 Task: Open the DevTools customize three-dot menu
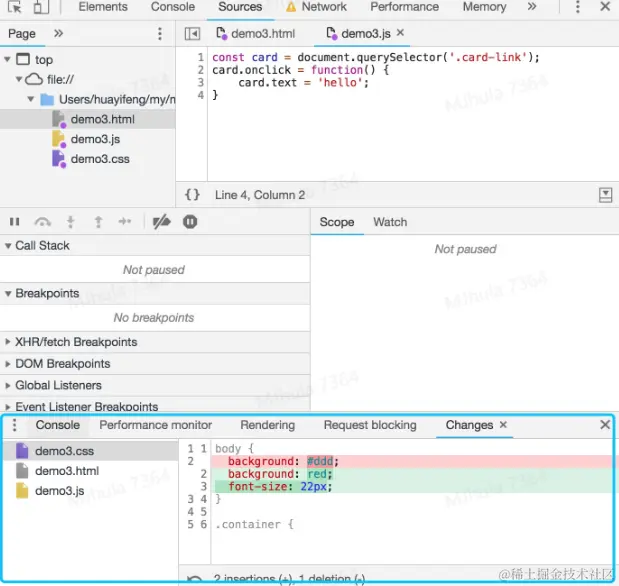[578, 7]
